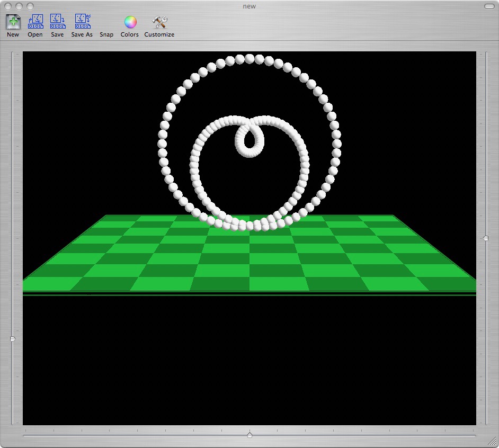
Task: Zoom the window with the third title button
Action: pos(30,6)
